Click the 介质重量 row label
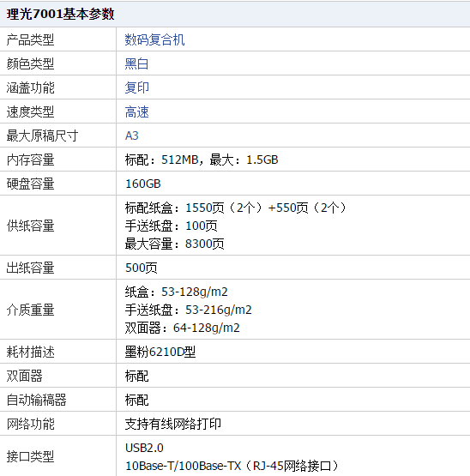This screenshot has height=476, width=470. [30, 310]
